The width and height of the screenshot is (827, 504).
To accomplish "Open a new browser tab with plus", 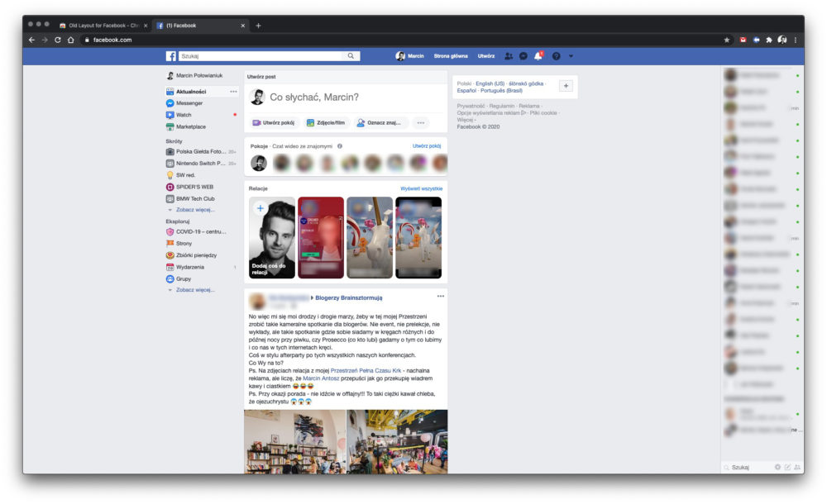I will tap(258, 26).
